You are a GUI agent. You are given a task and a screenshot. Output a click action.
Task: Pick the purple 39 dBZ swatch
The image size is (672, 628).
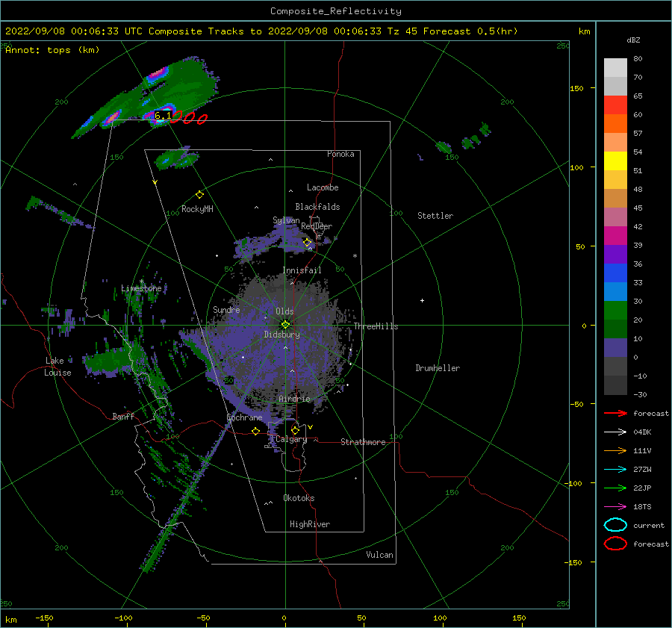(x=615, y=255)
